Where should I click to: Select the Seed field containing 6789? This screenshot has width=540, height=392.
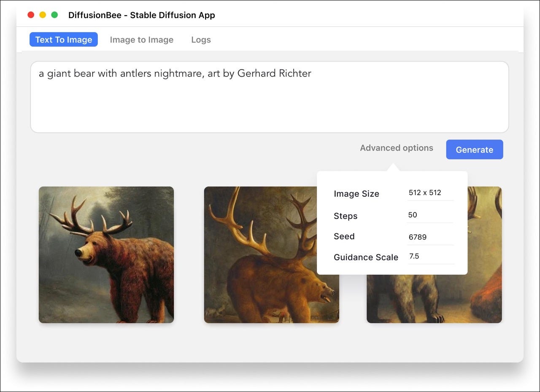429,237
